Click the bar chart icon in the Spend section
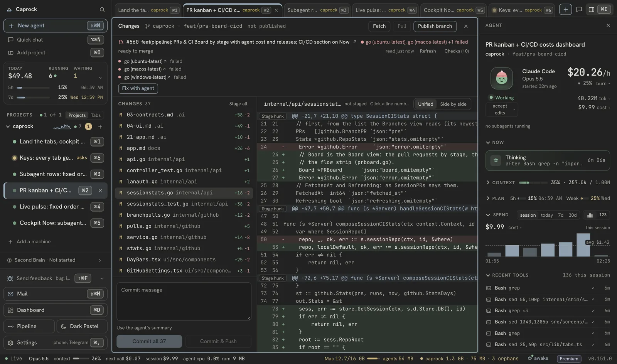 coord(590,215)
